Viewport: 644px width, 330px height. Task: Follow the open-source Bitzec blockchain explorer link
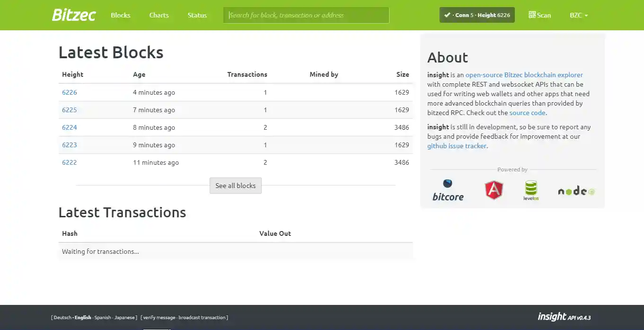point(524,75)
